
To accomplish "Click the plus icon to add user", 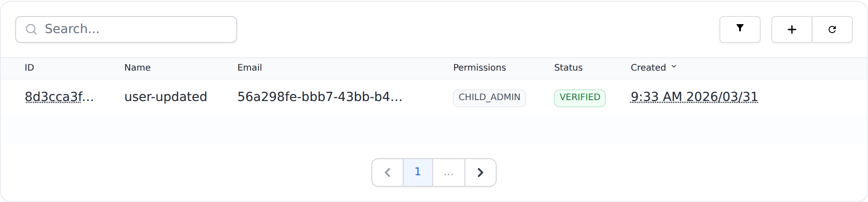I will click(x=791, y=29).
